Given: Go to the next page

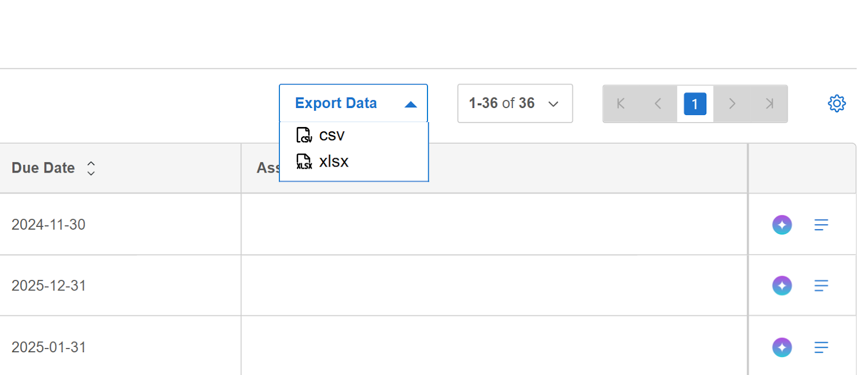Looking at the screenshot, I should pyautogui.click(x=732, y=104).
